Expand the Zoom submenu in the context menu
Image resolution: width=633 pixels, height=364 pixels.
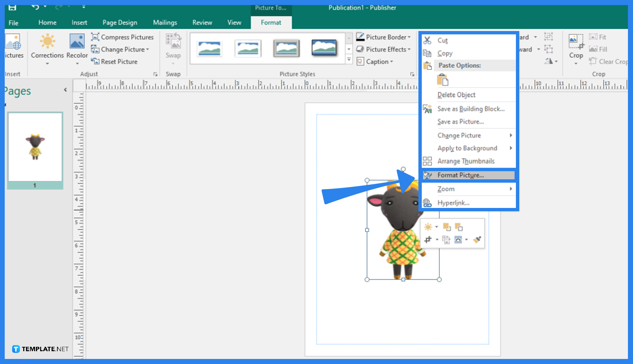(x=446, y=189)
